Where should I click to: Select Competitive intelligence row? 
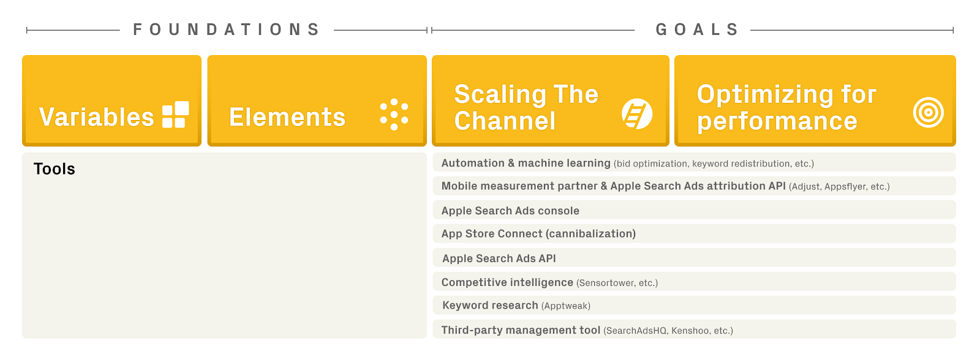point(694,282)
